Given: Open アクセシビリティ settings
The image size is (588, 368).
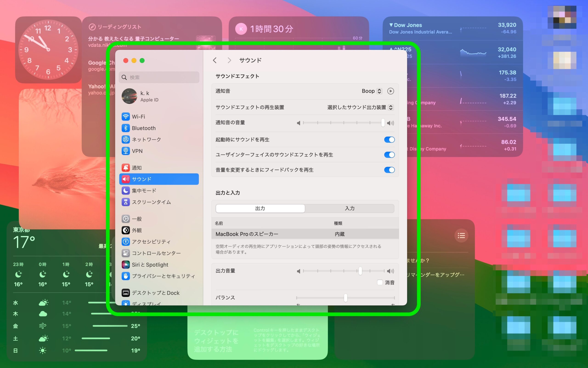Looking at the screenshot, I should 159,242.
